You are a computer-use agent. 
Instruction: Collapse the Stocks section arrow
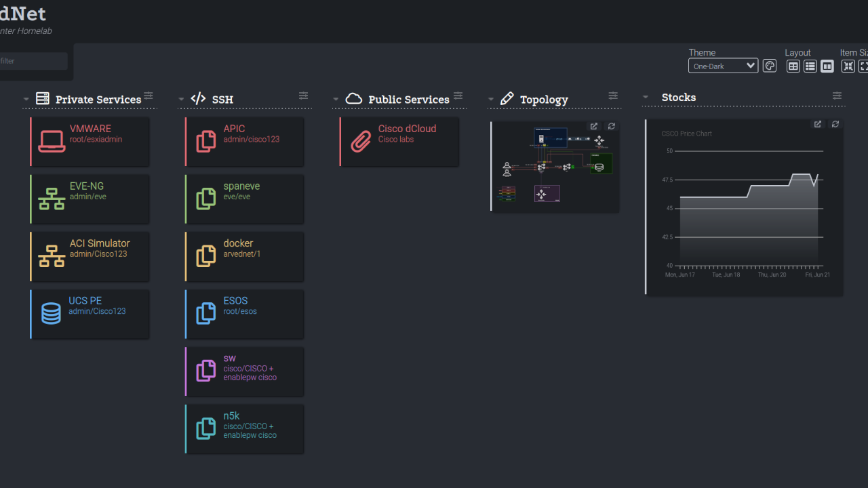(x=646, y=98)
